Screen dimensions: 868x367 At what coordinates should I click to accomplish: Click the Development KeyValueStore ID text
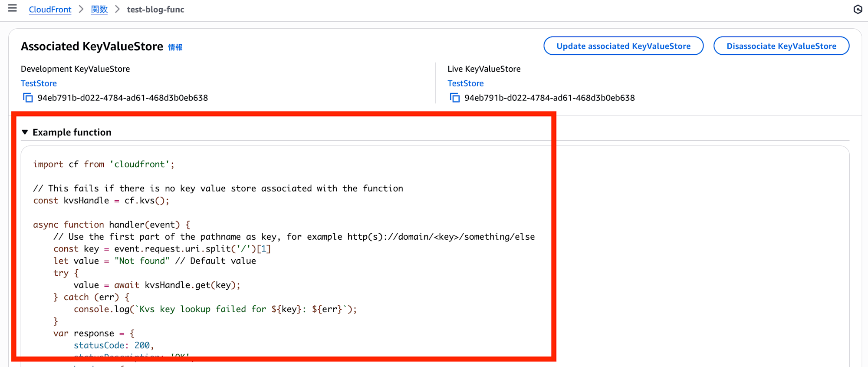click(x=122, y=98)
